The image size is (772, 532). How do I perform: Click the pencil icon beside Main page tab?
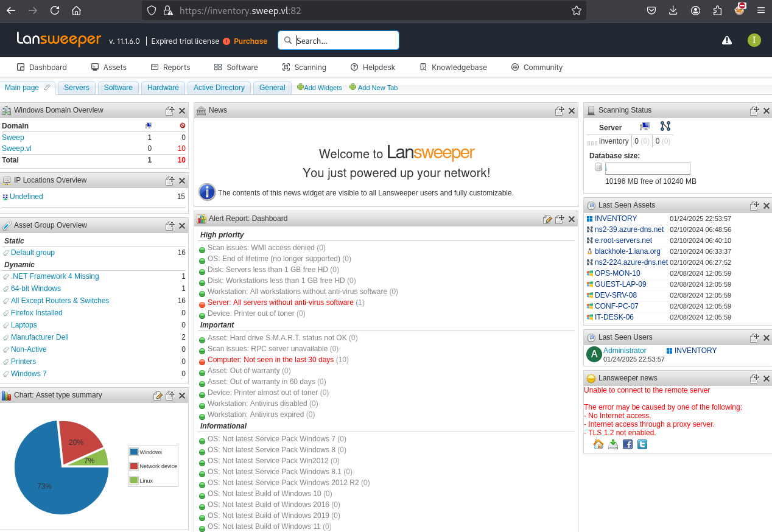point(47,88)
